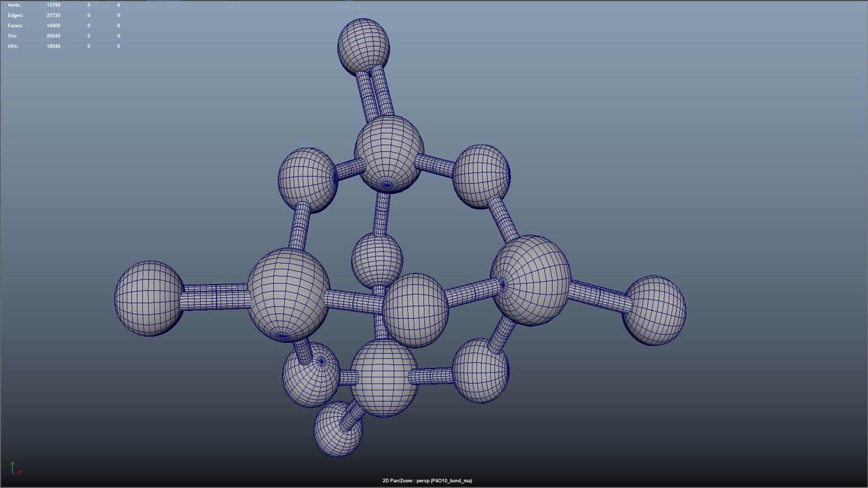Click the view axis gizmo icon
The width and height of the screenshot is (868, 488).
click(x=16, y=469)
